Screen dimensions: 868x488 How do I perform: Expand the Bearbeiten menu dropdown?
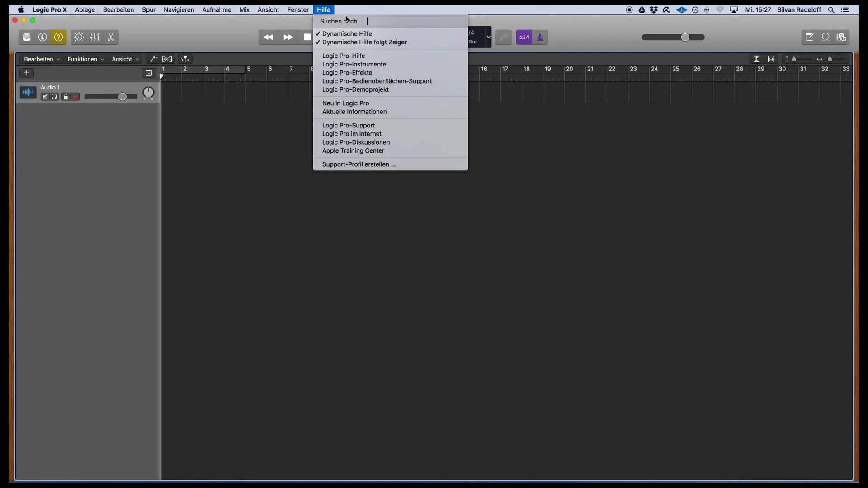click(x=118, y=9)
